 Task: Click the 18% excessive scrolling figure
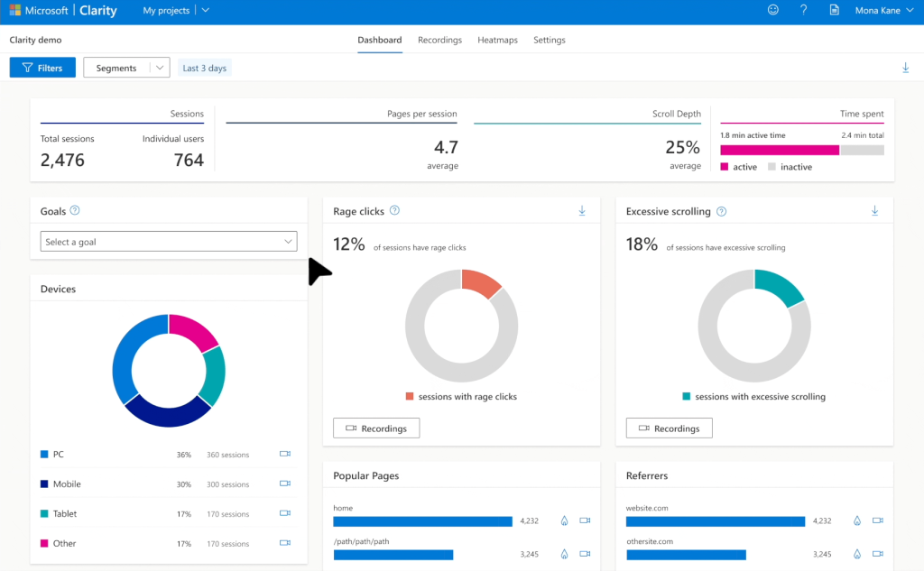click(x=642, y=244)
